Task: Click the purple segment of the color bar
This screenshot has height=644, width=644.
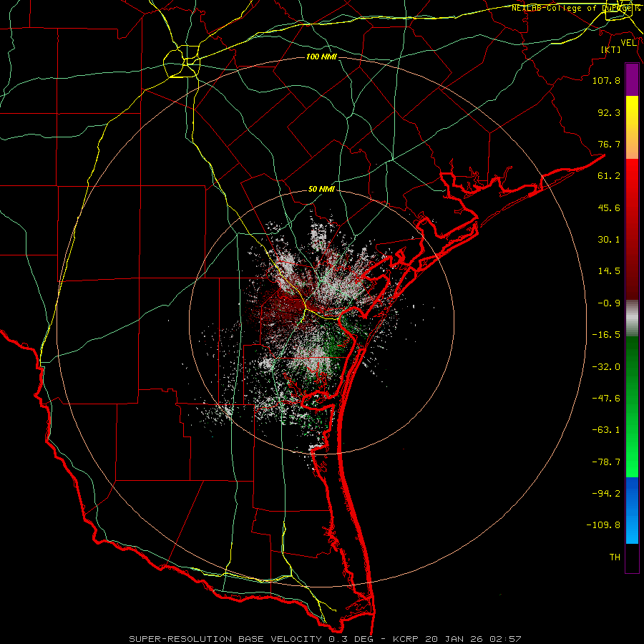Action: point(632,80)
